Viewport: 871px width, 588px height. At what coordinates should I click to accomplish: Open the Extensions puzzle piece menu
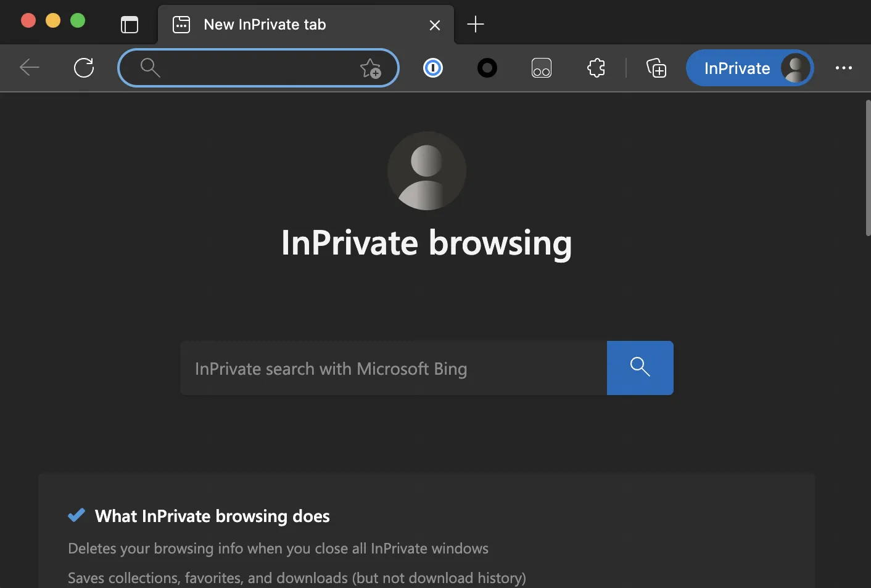coord(596,68)
